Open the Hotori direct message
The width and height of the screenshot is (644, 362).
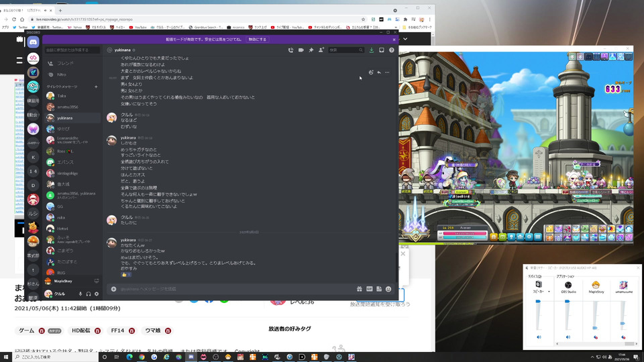(72, 229)
